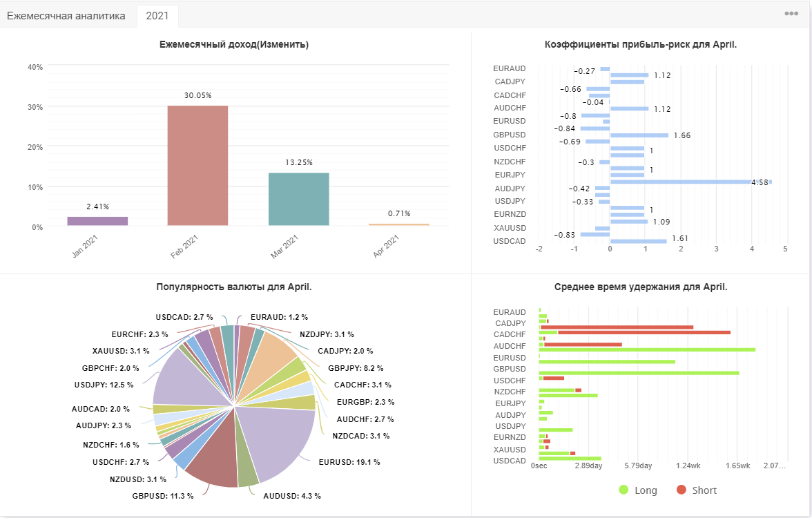Click the Mar 2021 teal bar
The width and height of the screenshot is (812, 518).
click(299, 199)
